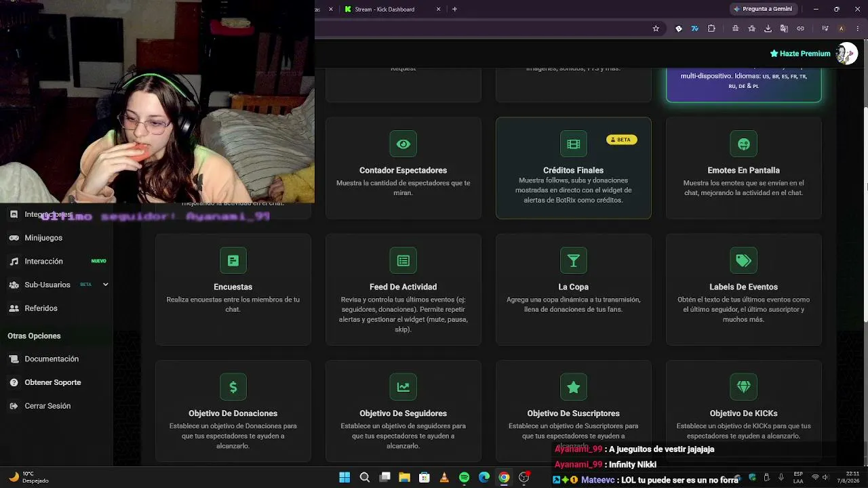The image size is (868, 488).
Task: Click the music note icon beside Interacción
Action: 14,262
